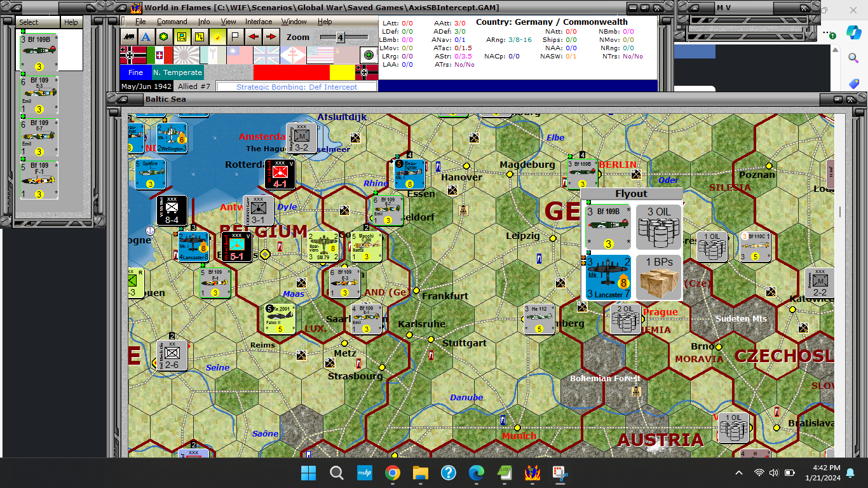
Task: Click the 2 OIL resource near Prague
Action: coord(626,319)
